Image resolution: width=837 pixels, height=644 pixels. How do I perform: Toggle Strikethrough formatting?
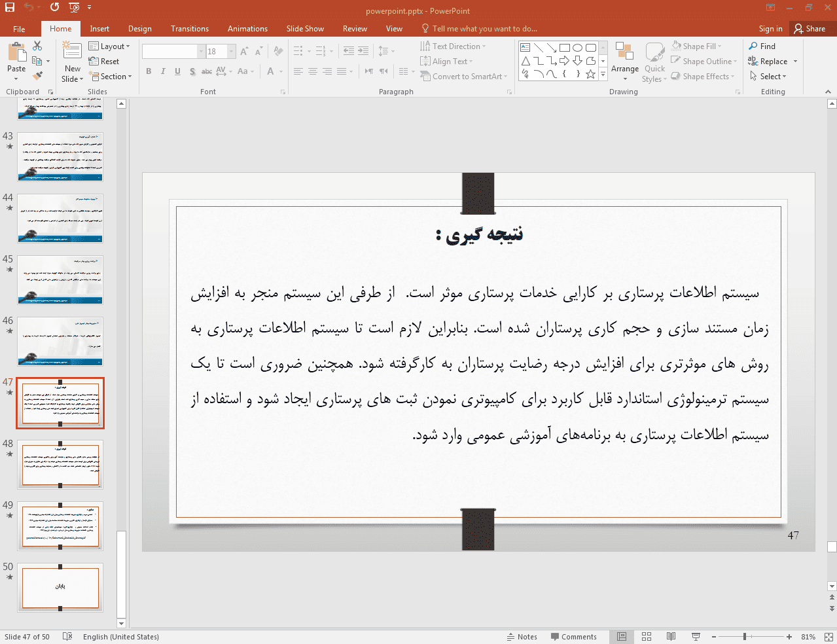click(206, 71)
